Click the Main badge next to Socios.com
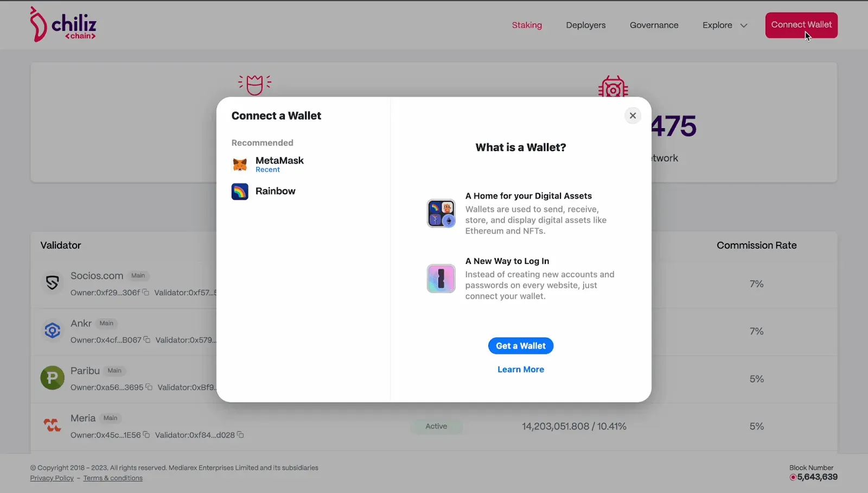This screenshot has height=493, width=868. [138, 276]
